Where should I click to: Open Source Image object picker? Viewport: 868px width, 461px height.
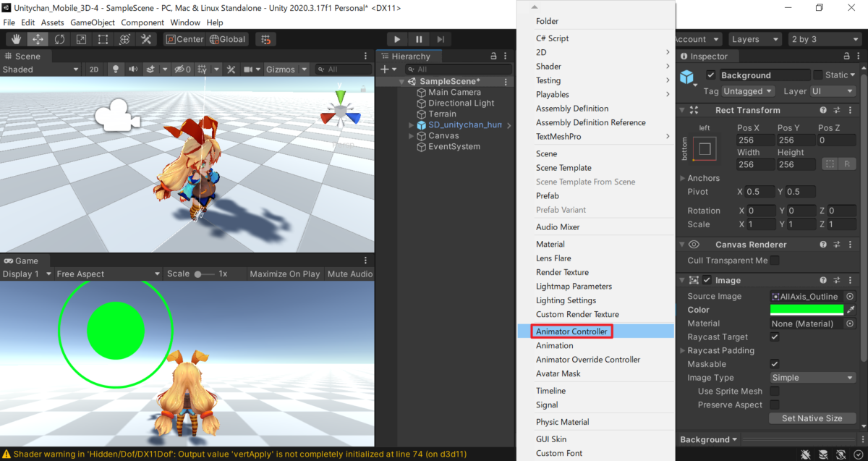850,296
